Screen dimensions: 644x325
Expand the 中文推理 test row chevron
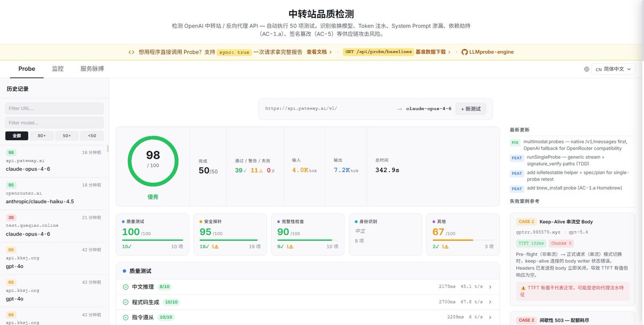click(x=490, y=287)
